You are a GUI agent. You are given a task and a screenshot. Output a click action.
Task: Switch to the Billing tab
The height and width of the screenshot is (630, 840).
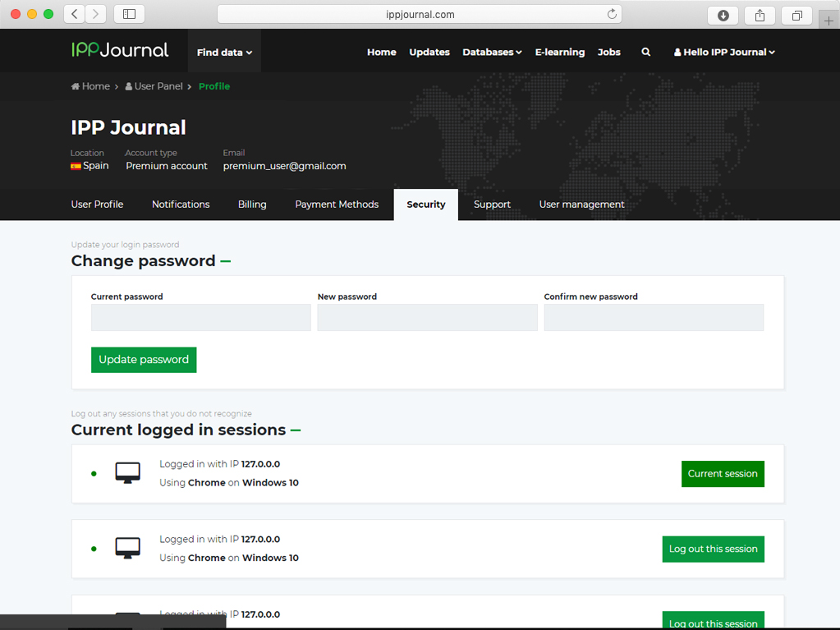(252, 205)
